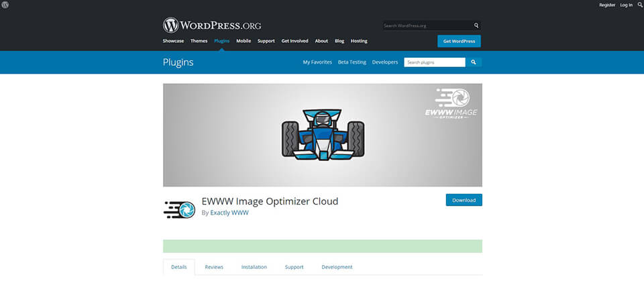The height and width of the screenshot is (281, 644).
Task: Click the Register link
Action: pyautogui.click(x=607, y=5)
